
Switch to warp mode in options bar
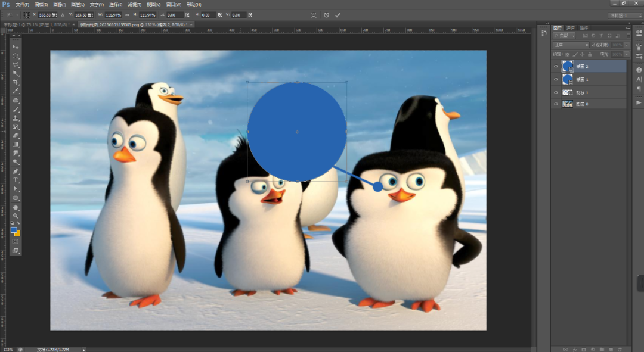pyautogui.click(x=314, y=15)
